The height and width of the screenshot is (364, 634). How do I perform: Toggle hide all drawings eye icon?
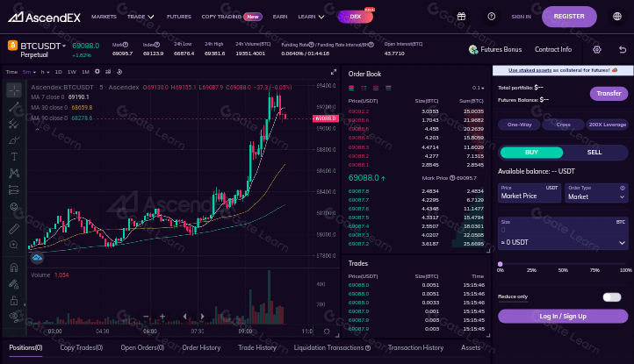click(x=14, y=317)
